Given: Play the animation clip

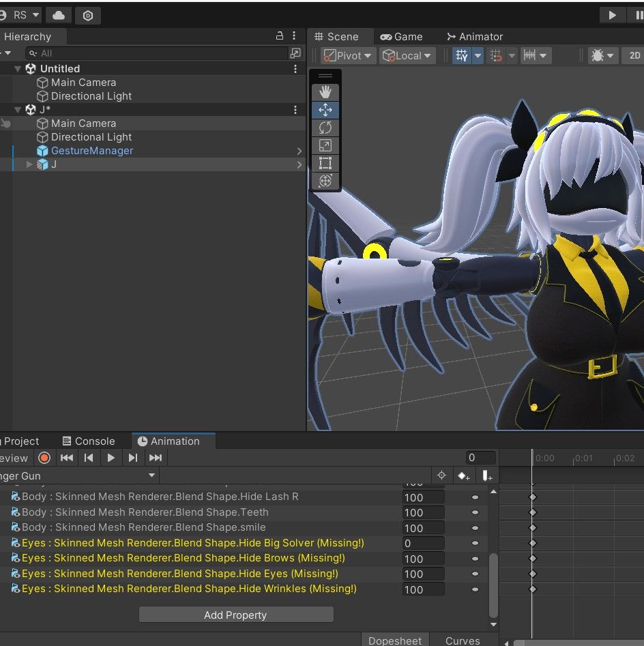Looking at the screenshot, I should (111, 458).
